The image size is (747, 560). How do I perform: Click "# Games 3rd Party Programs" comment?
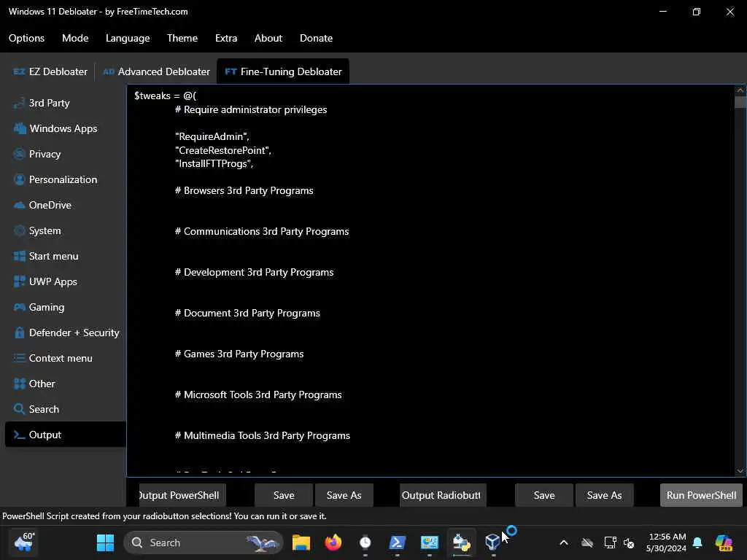click(x=239, y=354)
